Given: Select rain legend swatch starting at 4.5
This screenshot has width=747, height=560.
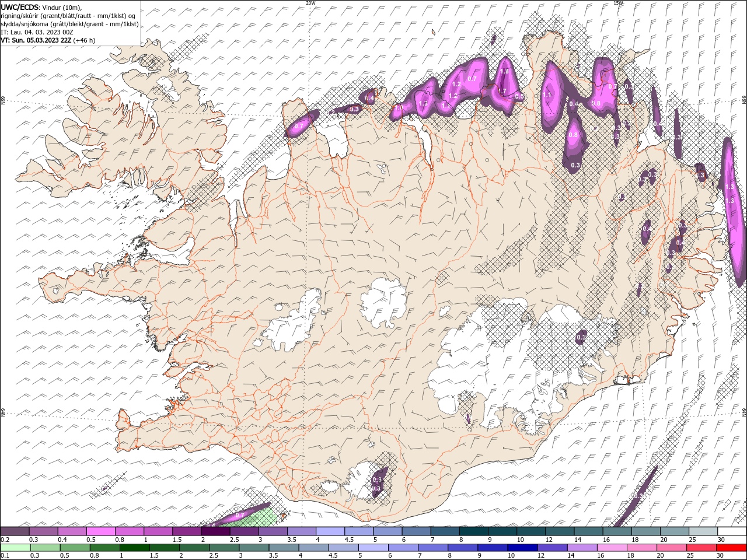Looking at the screenshot, I should (343, 548).
